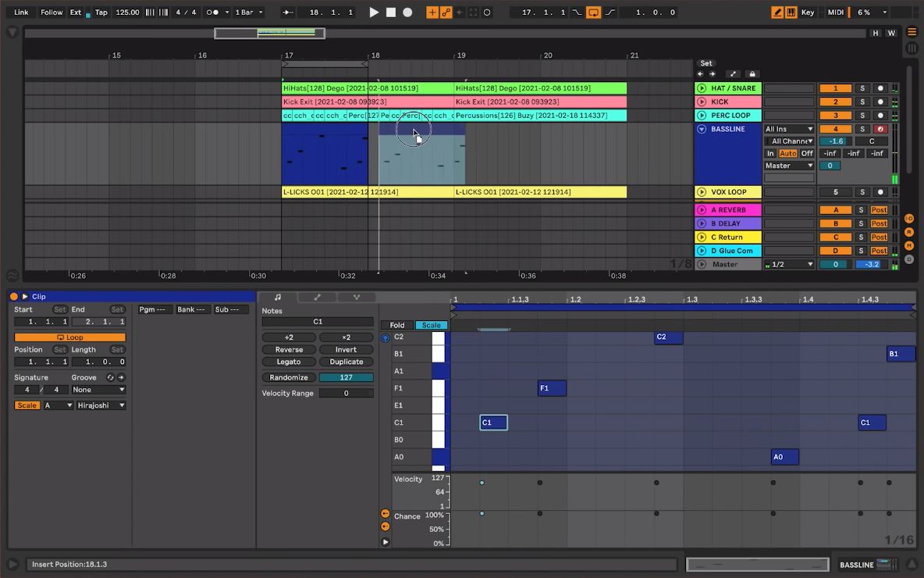Enable the Lock Envelopes padlock icon
Image resolution: width=924 pixels, height=578 pixels.
752,74
